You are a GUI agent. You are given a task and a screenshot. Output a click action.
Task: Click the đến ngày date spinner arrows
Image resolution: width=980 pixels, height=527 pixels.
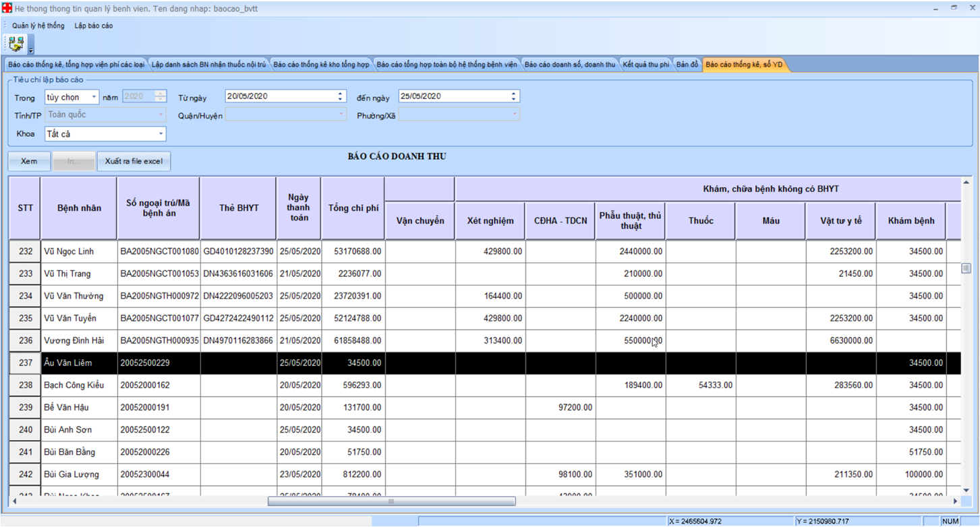click(514, 96)
